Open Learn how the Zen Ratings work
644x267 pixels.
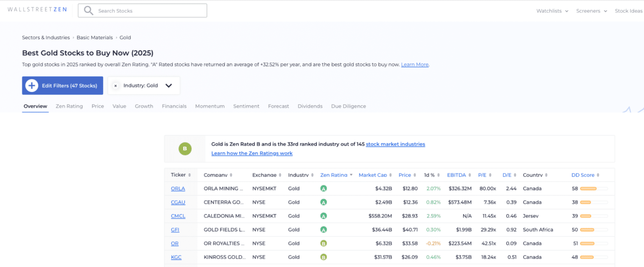pos(252,153)
